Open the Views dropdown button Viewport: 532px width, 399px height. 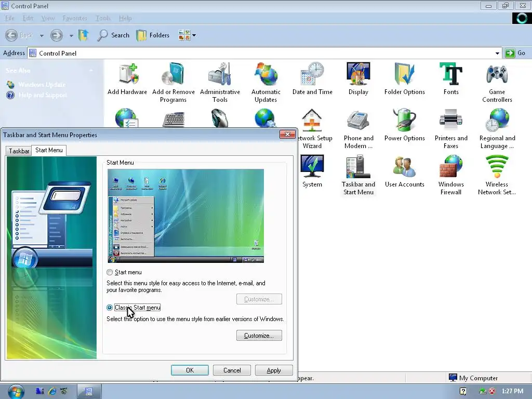coord(187,35)
